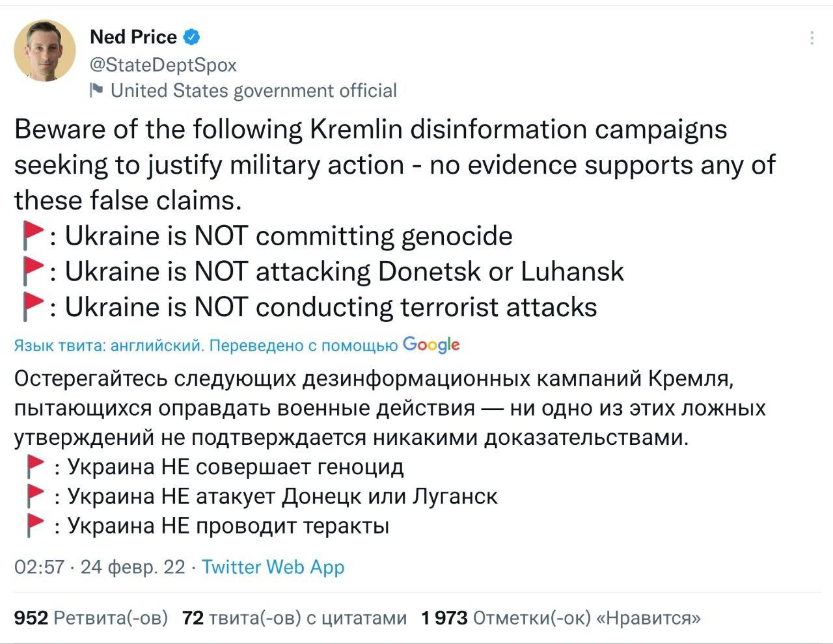This screenshot has width=833, height=644.
Task: Click red flag before 'Украина НЕ проводит теракты'
Action: tap(35, 526)
